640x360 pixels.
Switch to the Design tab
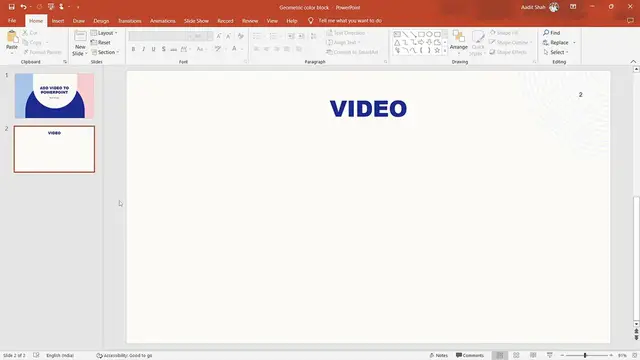tap(101, 21)
